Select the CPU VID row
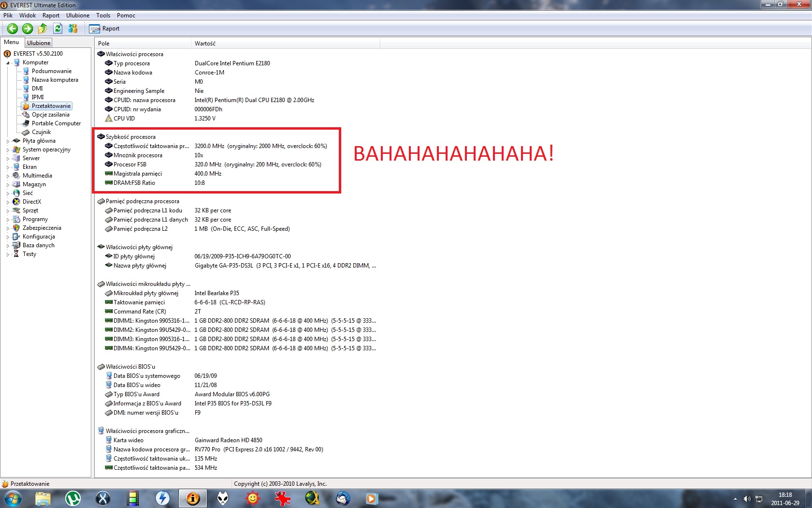This screenshot has width=812, height=508. pyautogui.click(x=237, y=119)
